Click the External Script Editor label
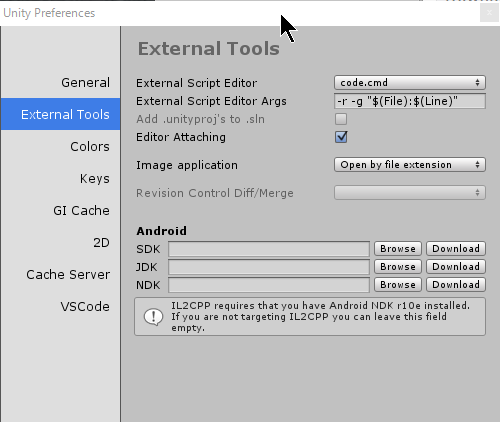The width and height of the screenshot is (500, 422). click(x=196, y=83)
